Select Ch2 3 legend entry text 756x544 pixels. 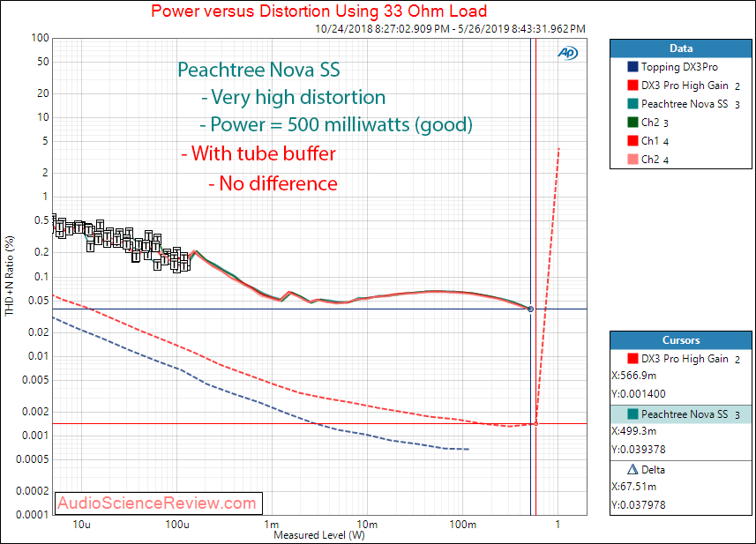[655, 123]
